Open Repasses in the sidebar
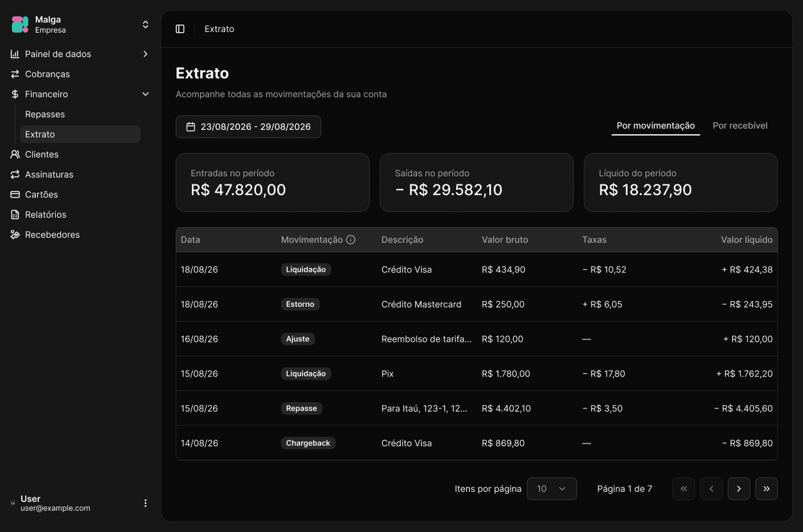This screenshot has height=532, width=803. click(80, 114)
